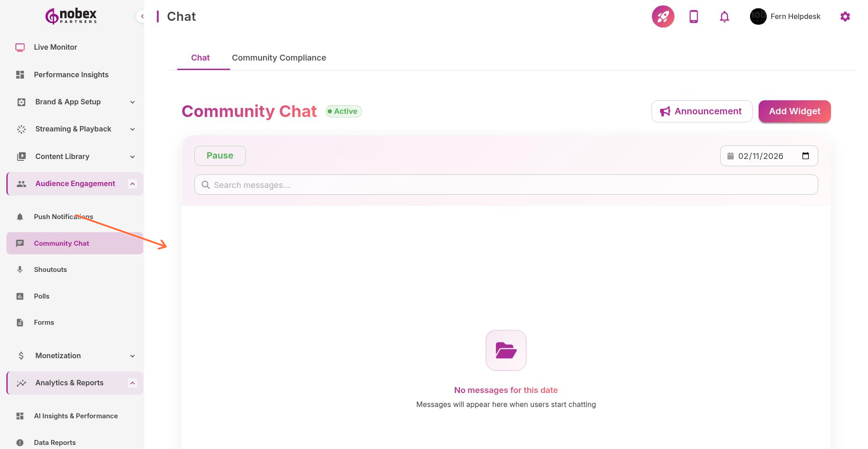Select the Push Notifications bell icon

20,217
